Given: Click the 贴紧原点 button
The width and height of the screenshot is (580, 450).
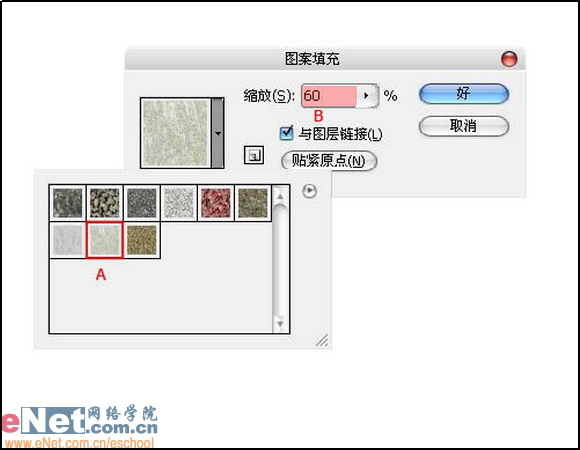Looking at the screenshot, I should click(329, 161).
